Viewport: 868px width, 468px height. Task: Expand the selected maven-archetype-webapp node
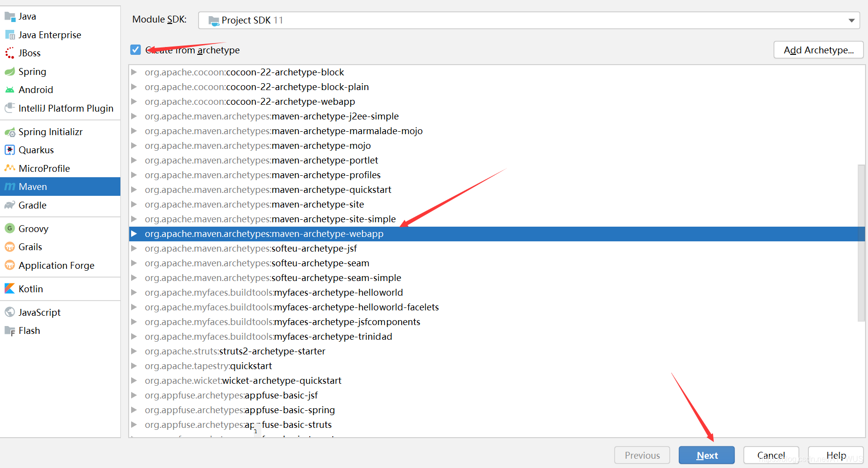[134, 234]
